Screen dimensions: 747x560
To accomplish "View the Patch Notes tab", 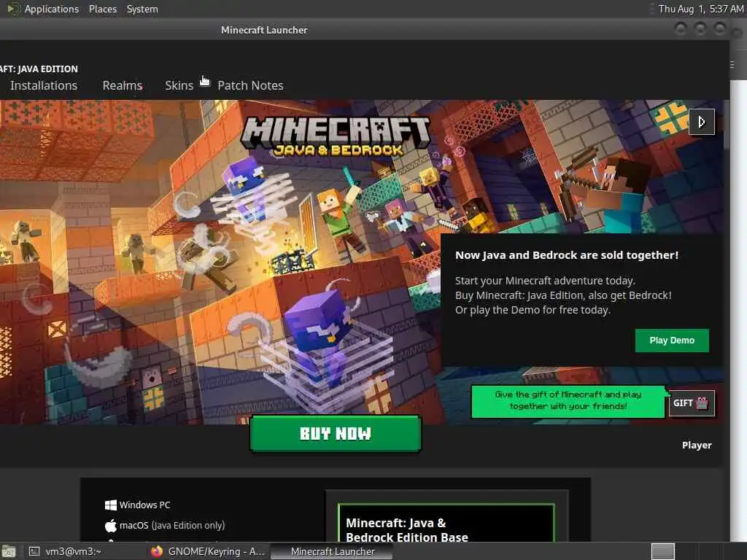I will tap(251, 85).
